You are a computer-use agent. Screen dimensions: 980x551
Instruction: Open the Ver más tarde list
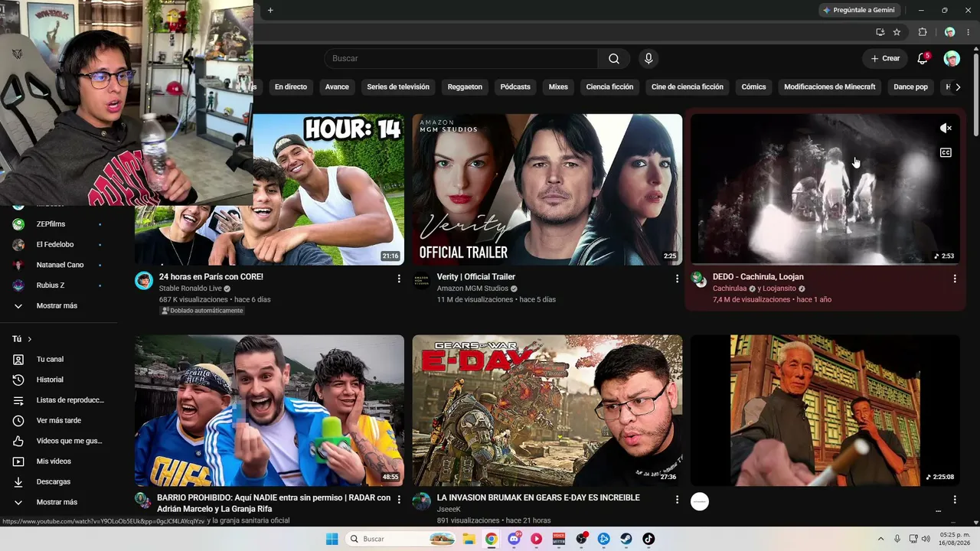tap(58, 421)
